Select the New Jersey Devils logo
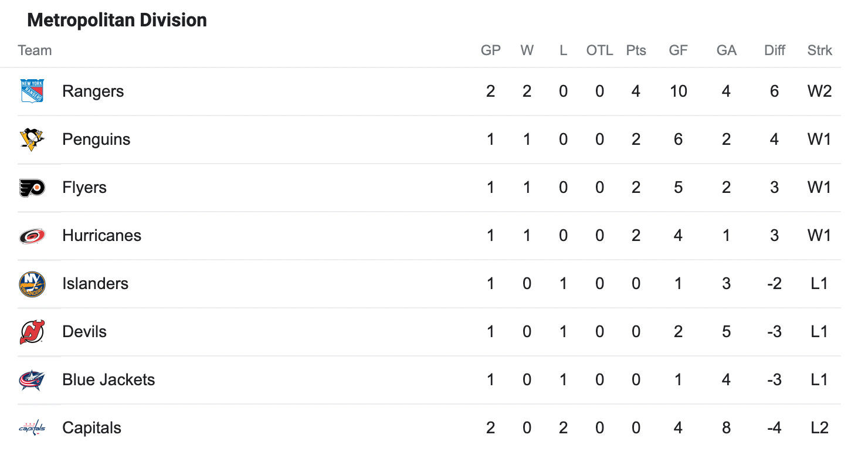This screenshot has height=455, width=868. [32, 332]
